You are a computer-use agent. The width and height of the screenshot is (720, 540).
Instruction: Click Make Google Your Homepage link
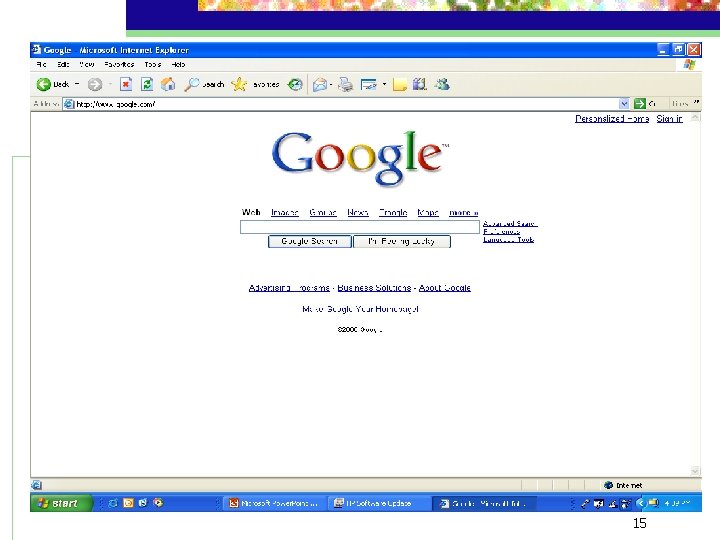[360, 309]
